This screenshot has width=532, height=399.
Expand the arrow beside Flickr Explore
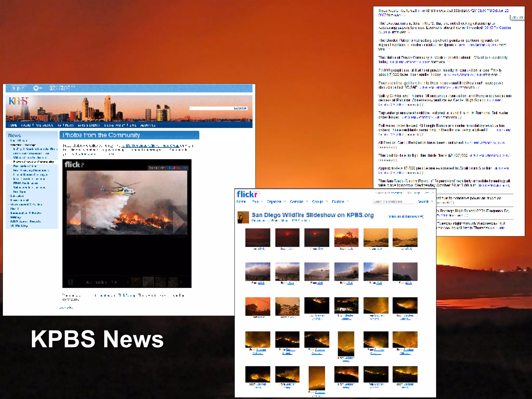(x=348, y=202)
